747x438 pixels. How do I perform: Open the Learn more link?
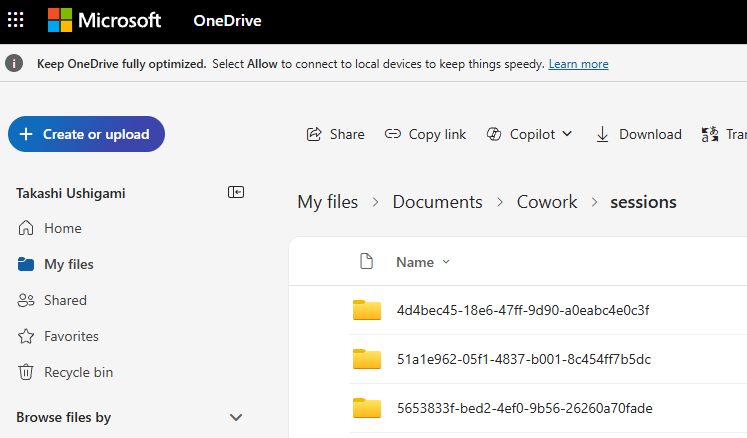(578, 64)
